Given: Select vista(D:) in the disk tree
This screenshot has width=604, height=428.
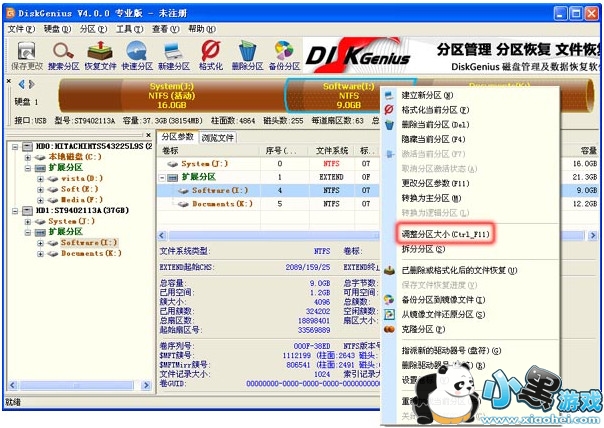Looking at the screenshot, I should click(82, 179).
